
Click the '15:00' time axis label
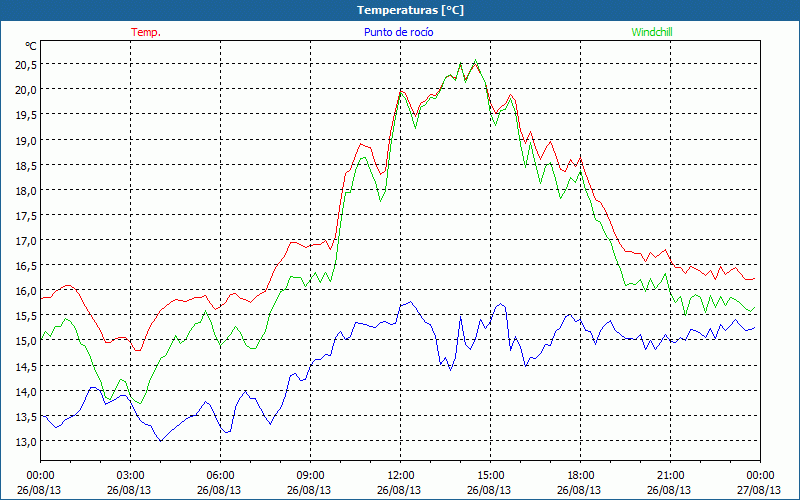click(490, 476)
